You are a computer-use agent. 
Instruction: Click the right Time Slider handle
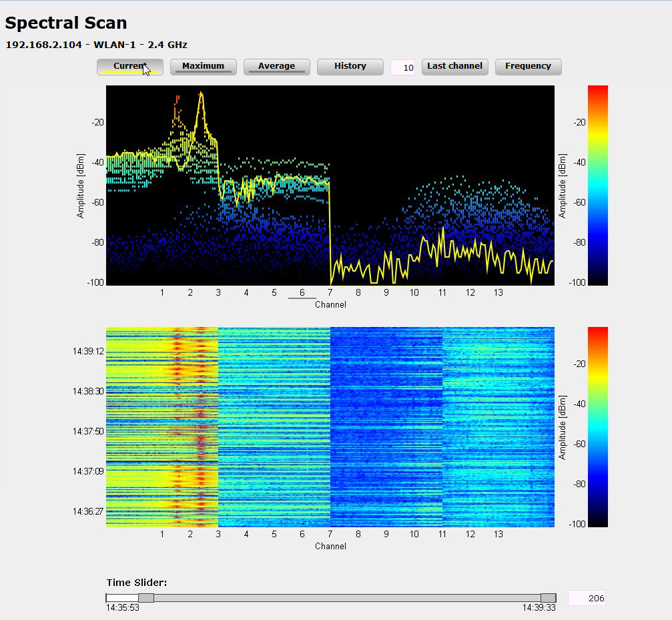tap(548, 598)
